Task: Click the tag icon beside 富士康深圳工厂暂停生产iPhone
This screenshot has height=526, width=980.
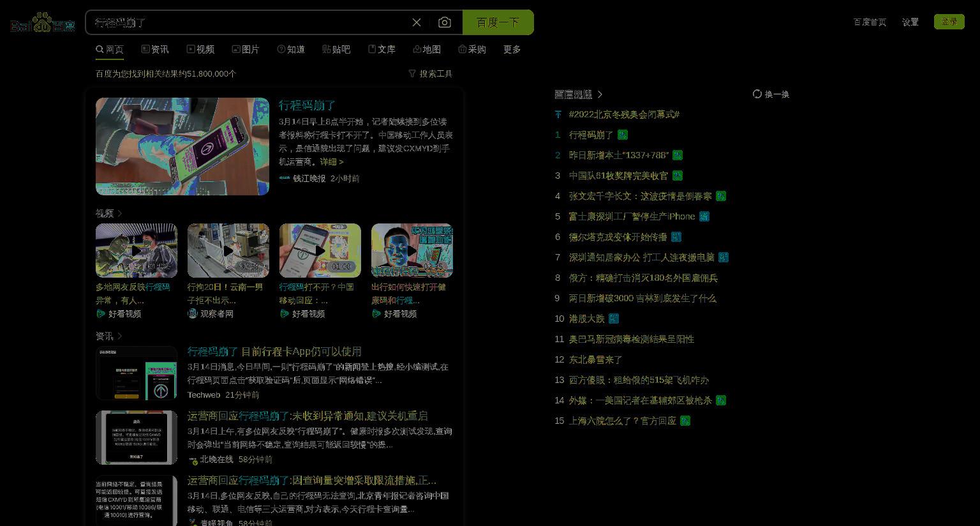Action: (x=704, y=216)
